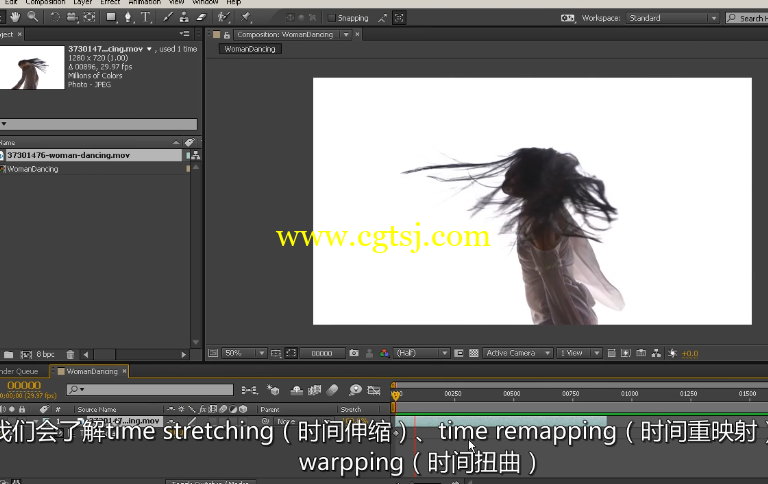The width and height of the screenshot is (768, 484).
Task: Click the timeline layer search field
Action: [150, 389]
